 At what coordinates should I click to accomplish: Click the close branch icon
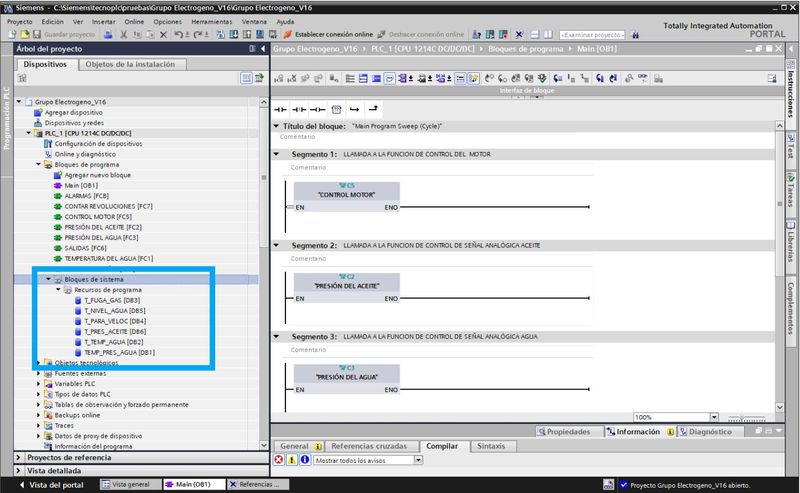373,109
